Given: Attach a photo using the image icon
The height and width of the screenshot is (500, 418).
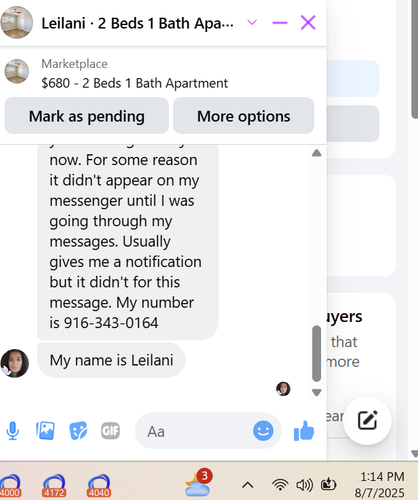Looking at the screenshot, I should [x=45, y=431].
